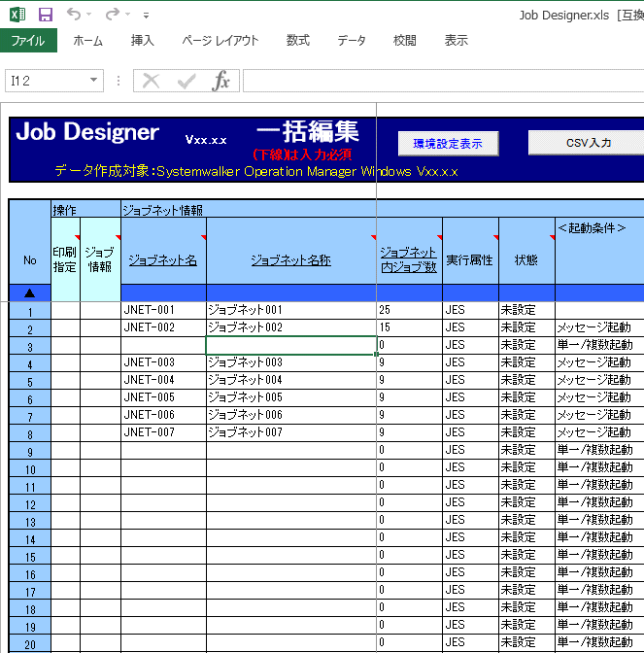Image resolution: width=644 pixels, height=653 pixels.
Task: Select the 印刷指定 column header
Action: (x=65, y=259)
